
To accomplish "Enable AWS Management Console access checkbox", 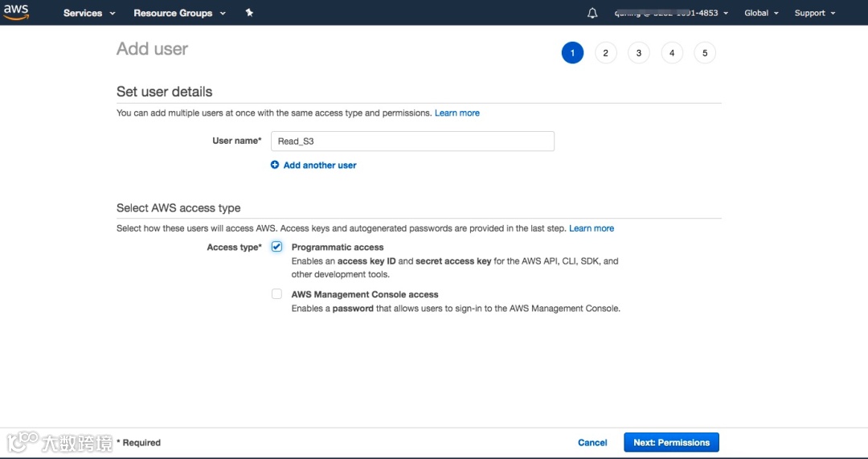I will [276, 294].
